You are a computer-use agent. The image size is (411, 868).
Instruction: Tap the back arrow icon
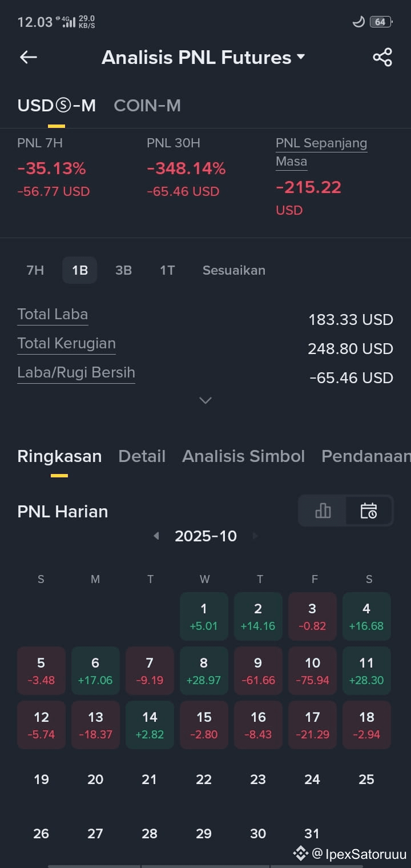click(x=28, y=57)
